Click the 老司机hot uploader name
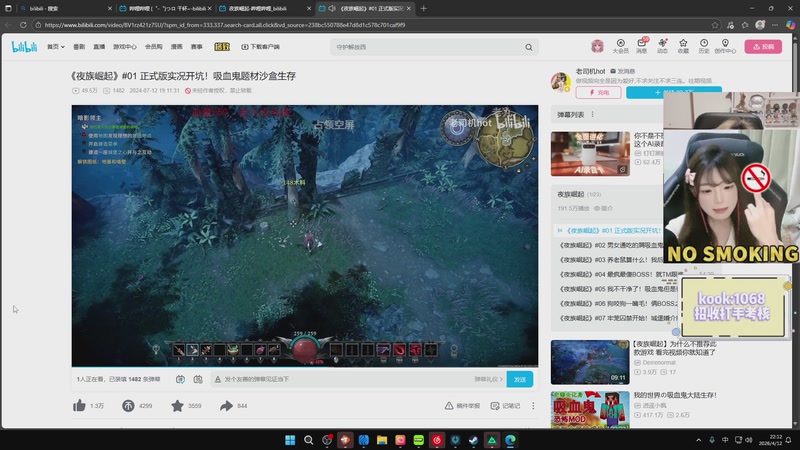Viewport: 800px width, 450px height. [590, 71]
